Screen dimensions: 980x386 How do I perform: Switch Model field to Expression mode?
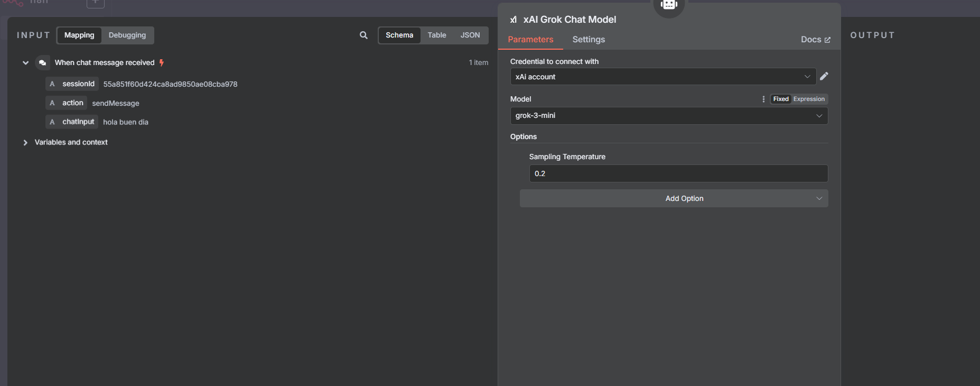(x=809, y=99)
